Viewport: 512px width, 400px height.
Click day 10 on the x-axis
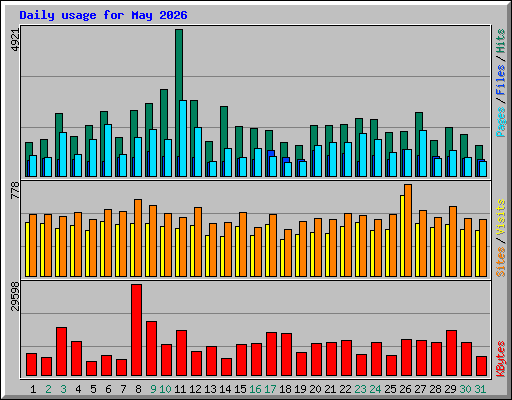(165, 389)
